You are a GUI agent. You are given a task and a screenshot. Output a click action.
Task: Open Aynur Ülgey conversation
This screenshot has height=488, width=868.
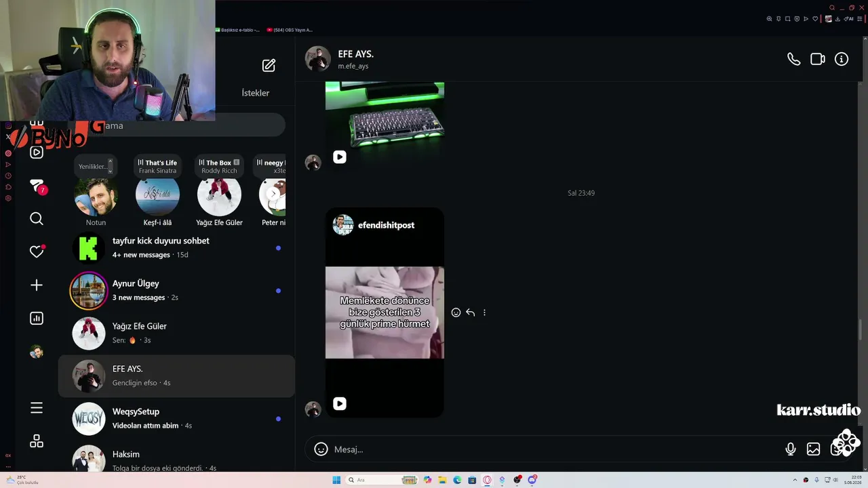[176, 291]
